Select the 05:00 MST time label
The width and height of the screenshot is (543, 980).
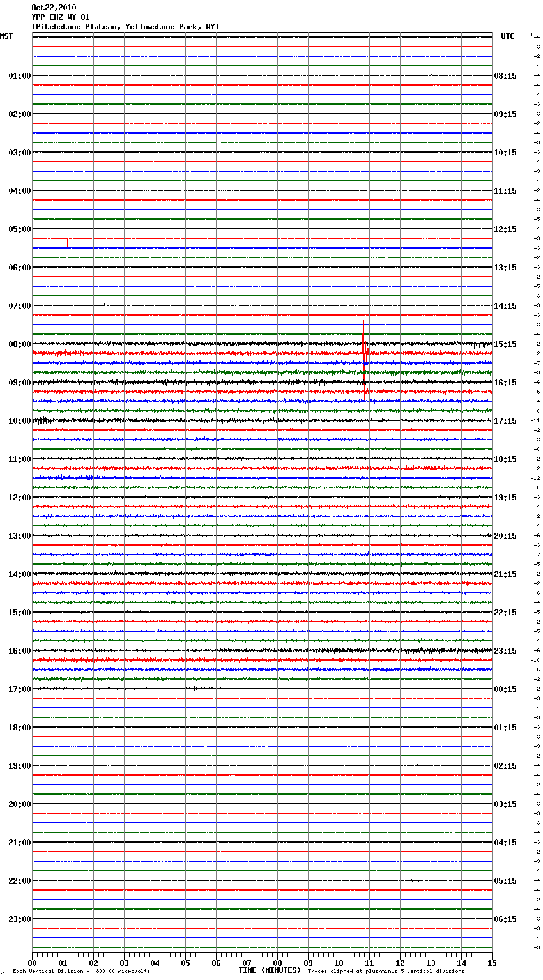[x=20, y=229]
